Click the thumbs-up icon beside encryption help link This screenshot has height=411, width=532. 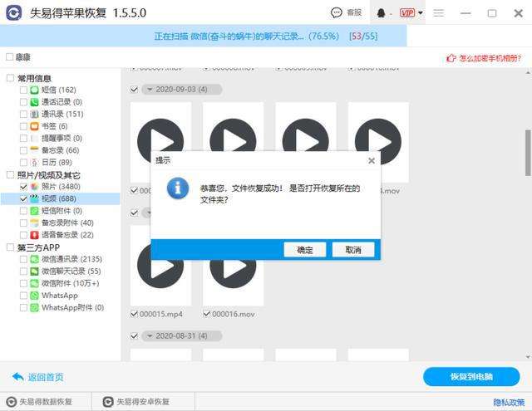451,58
